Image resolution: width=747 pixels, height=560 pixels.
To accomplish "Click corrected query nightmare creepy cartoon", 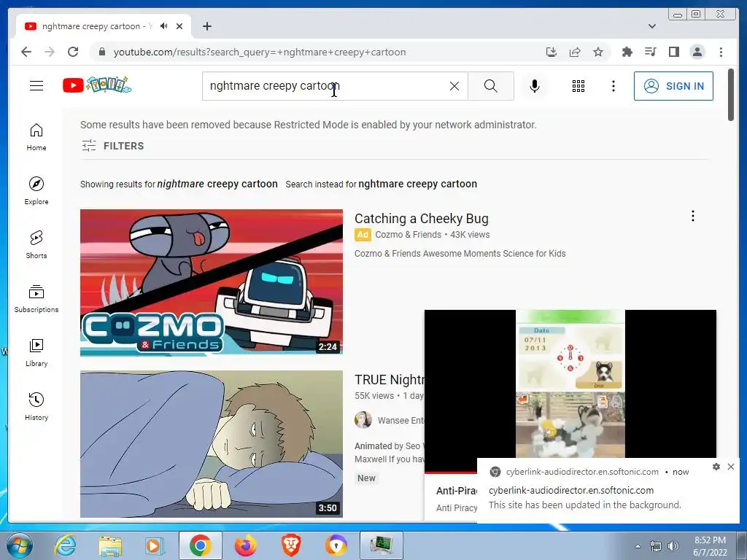I will point(217,184).
